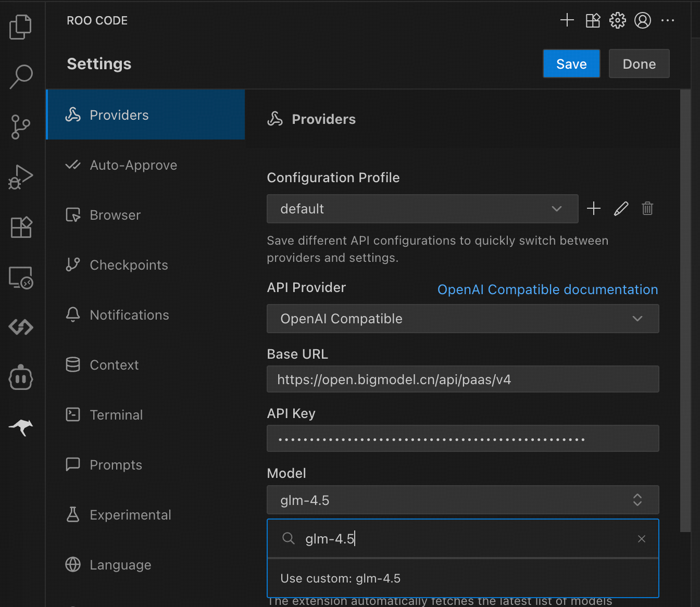Click the settings panel vertical scrollbar
700x607 pixels.
(685, 311)
